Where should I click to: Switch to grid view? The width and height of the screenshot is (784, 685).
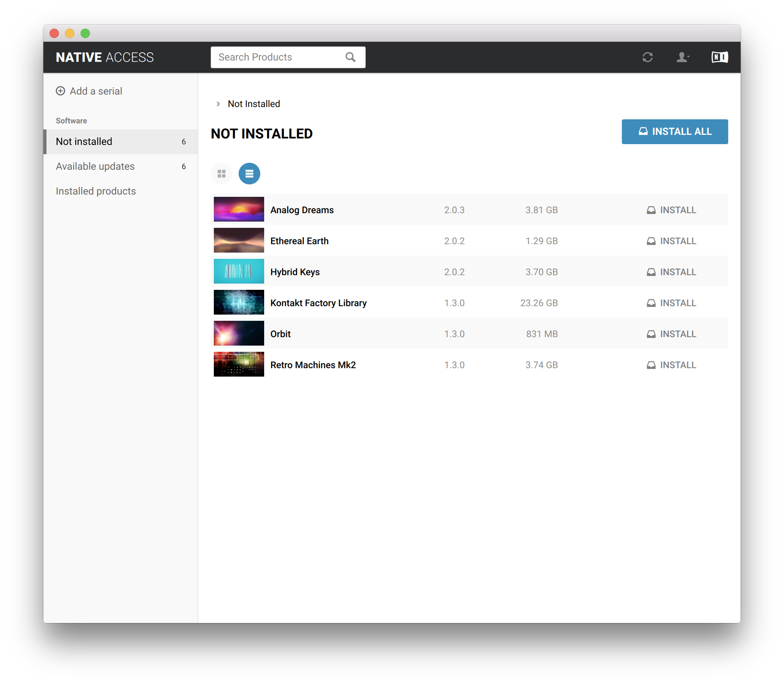pyautogui.click(x=222, y=174)
